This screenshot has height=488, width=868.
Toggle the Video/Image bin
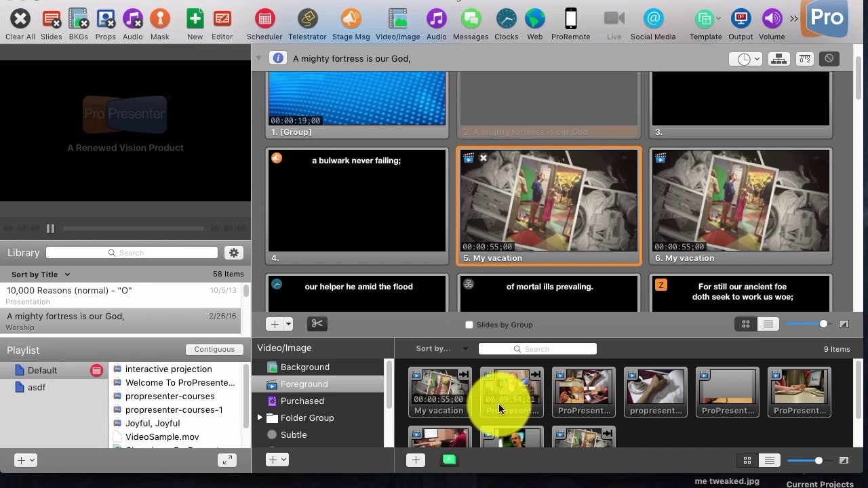tap(398, 24)
